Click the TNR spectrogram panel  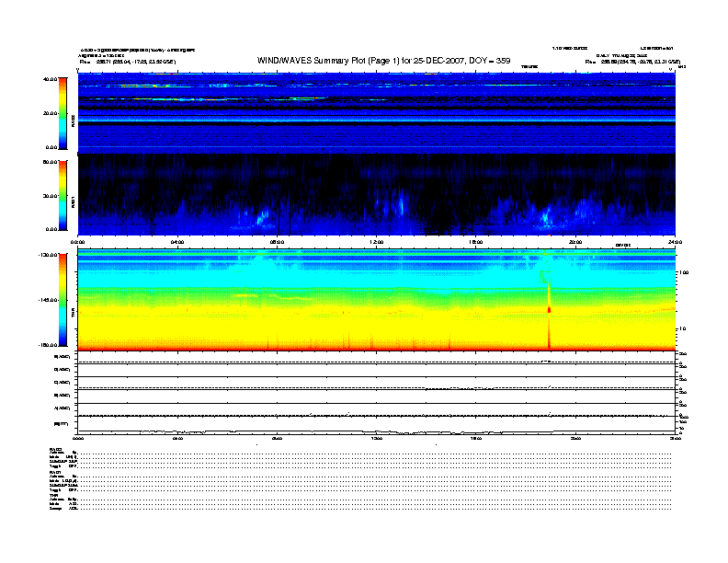coord(377,300)
